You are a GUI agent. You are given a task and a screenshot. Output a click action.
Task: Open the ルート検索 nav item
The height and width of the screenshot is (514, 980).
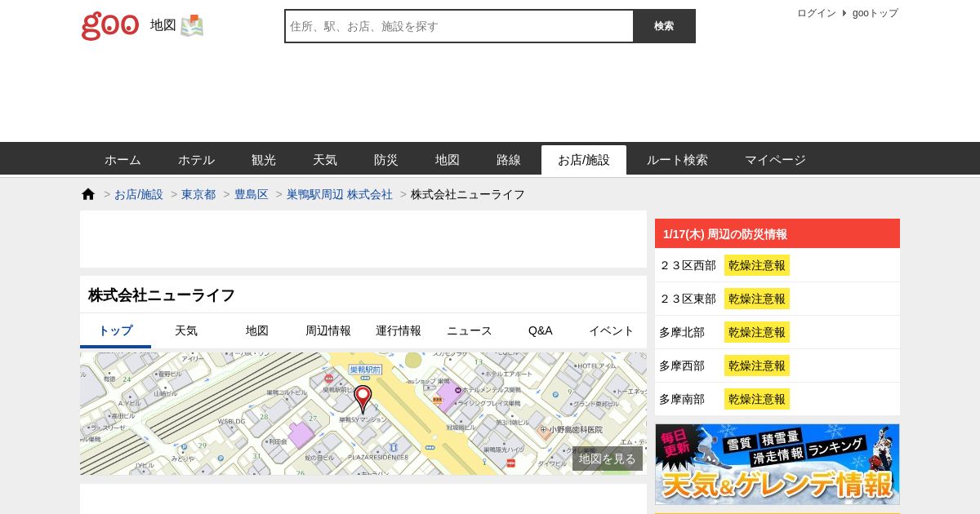677,160
